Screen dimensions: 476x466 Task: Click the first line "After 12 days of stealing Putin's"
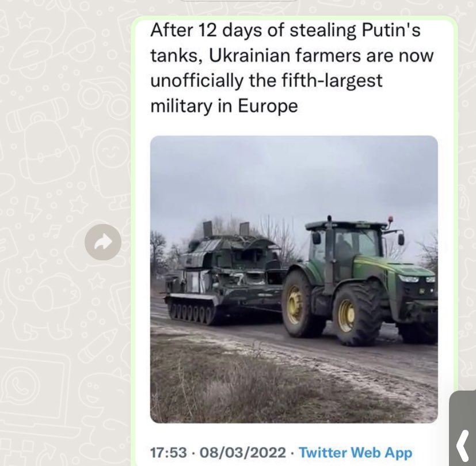[285, 30]
